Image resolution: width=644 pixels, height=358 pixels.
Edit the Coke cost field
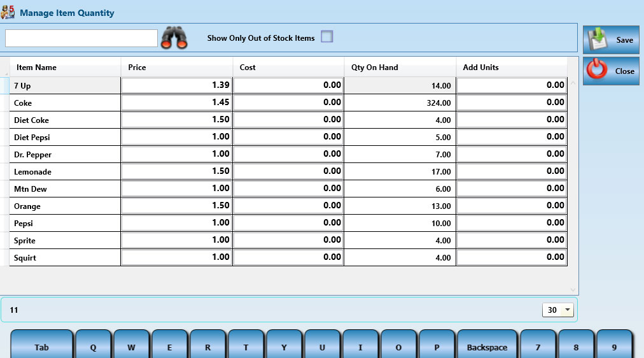pos(288,103)
